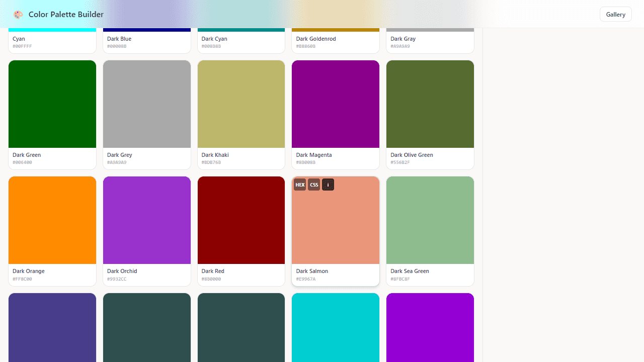Click the Dark Orchid name label
644x362 pixels.
(122, 271)
